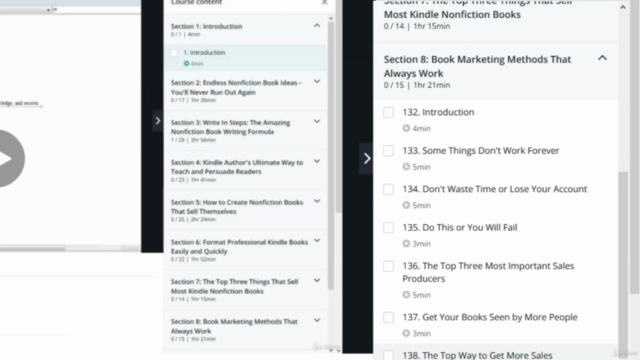
Task: Click the arrow toggle beside the right panel
Action: tap(366, 158)
